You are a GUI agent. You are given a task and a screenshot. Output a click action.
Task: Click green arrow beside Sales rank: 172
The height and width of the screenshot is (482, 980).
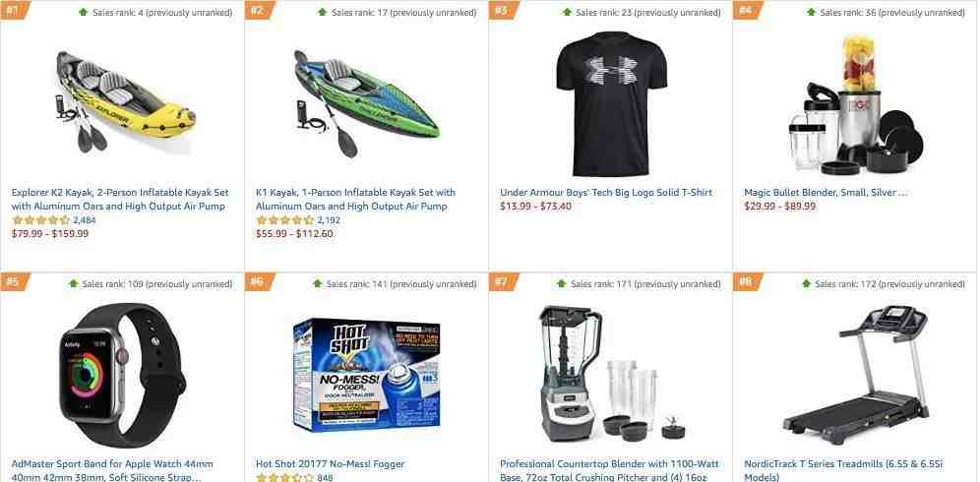806,283
